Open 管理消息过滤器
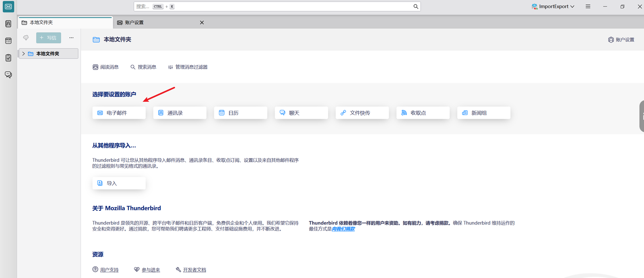The image size is (644, 278). [x=188, y=67]
